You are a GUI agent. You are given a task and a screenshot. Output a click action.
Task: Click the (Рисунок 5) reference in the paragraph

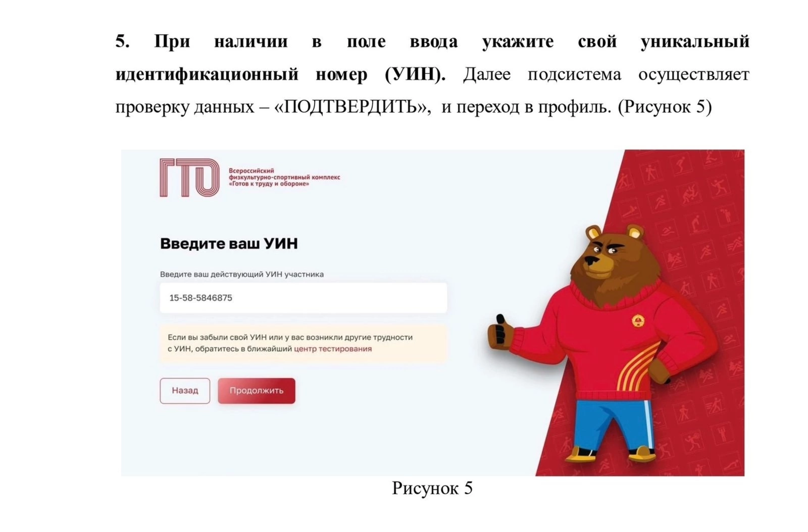coord(665,107)
